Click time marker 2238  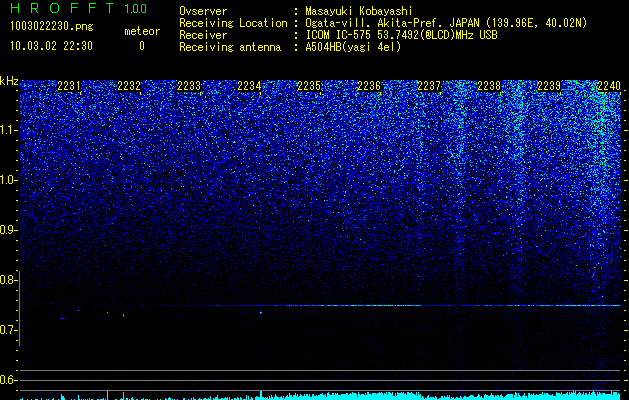pyautogui.click(x=489, y=86)
